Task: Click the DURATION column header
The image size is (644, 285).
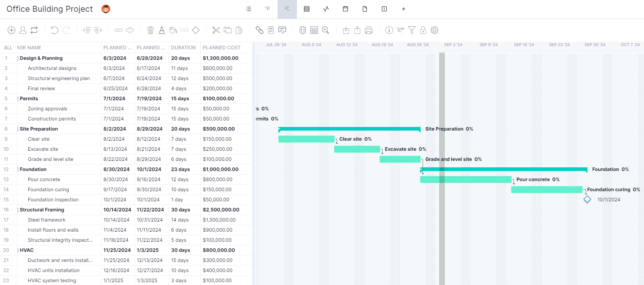Action: coord(183,48)
